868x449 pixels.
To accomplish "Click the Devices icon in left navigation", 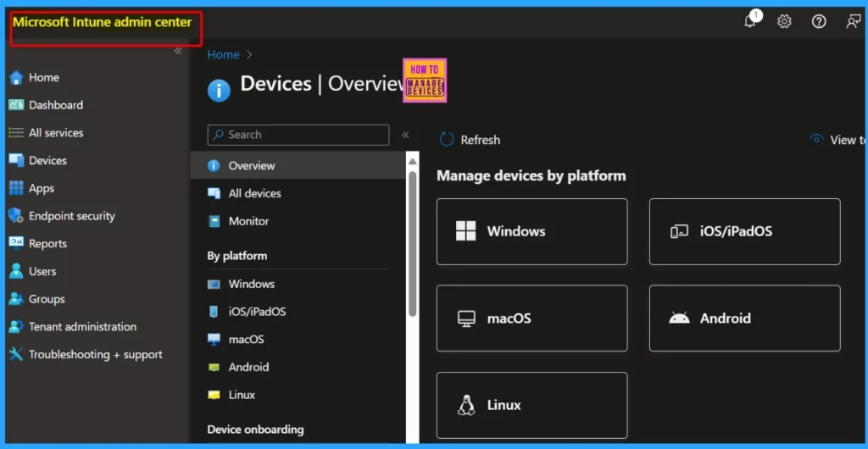I will pos(16,160).
